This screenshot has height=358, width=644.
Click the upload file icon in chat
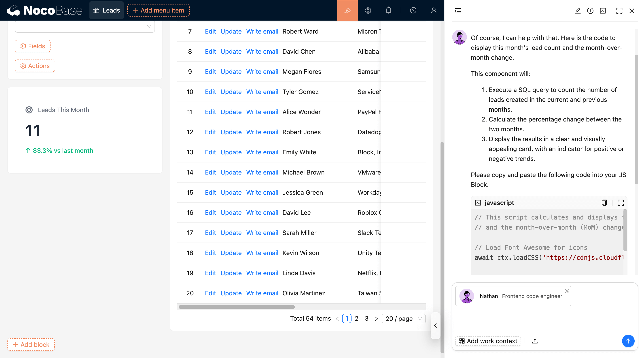535,341
